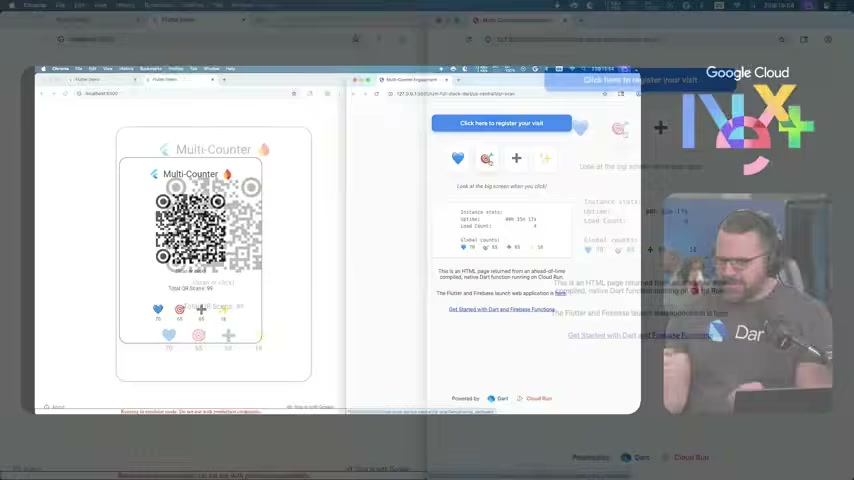Viewport: 854px width, 480px height.
Task: Close the 'Multi-Counter Engagement' tab in the inner window
Action: click(447, 80)
